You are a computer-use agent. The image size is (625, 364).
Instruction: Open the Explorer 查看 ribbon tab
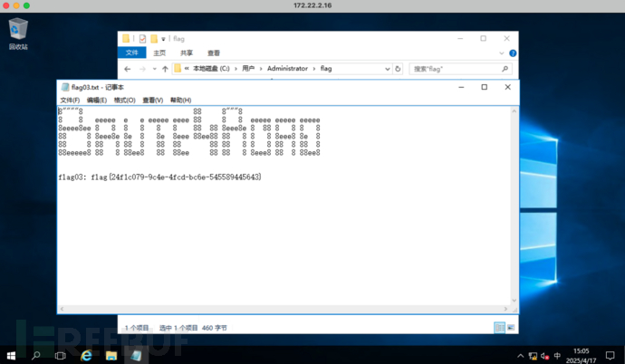[214, 53]
